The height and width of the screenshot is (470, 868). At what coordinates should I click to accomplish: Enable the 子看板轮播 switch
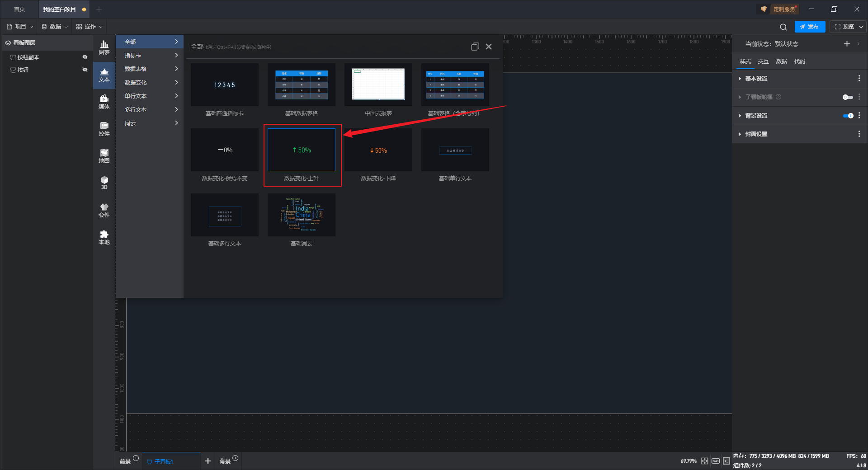click(847, 97)
